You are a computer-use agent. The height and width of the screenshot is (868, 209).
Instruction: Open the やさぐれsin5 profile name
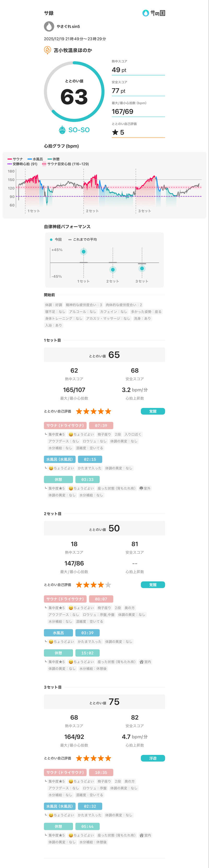(x=68, y=26)
